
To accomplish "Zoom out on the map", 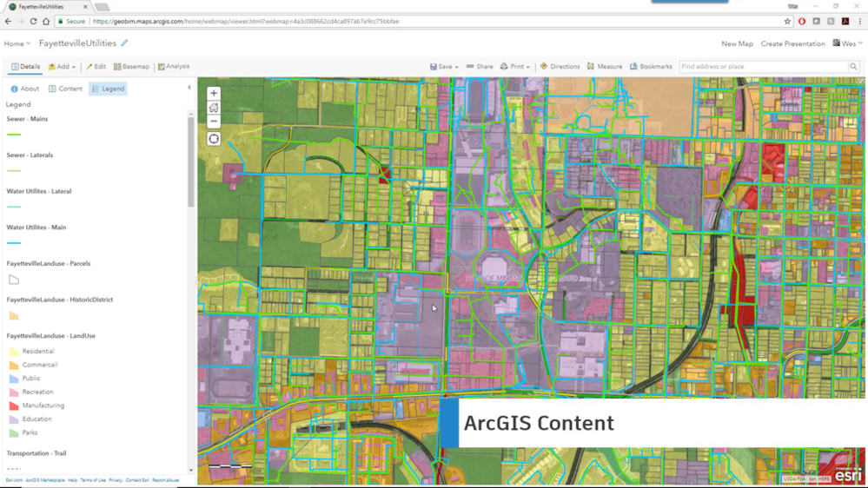I will pos(214,122).
